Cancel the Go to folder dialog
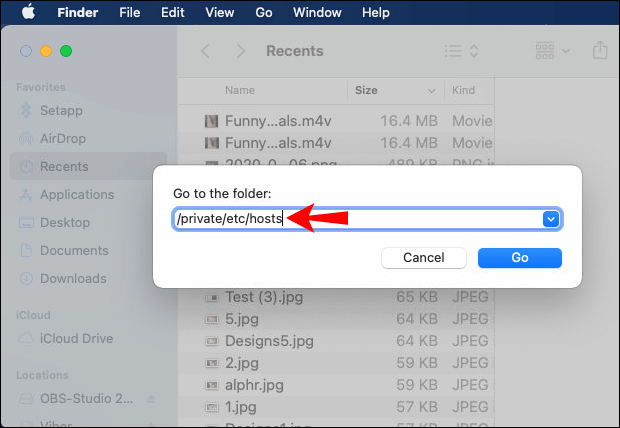Screen dimensions: 620x428 pyautogui.click(x=423, y=258)
